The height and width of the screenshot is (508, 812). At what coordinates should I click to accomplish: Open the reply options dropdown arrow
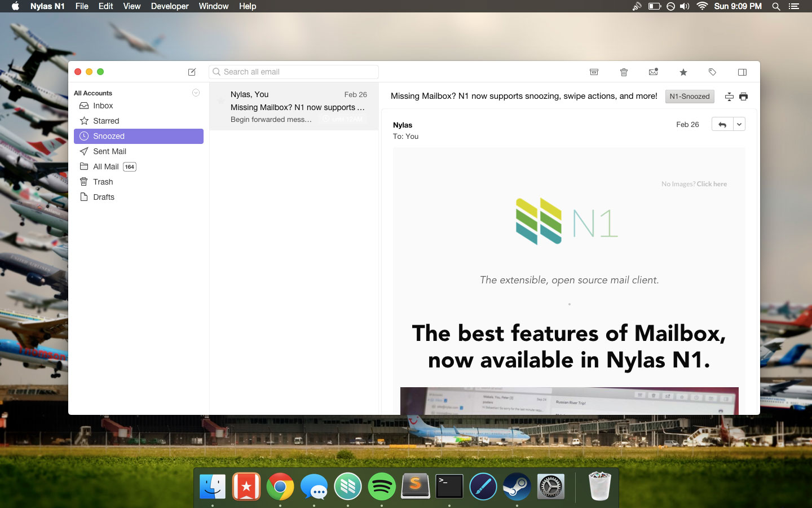click(x=739, y=124)
